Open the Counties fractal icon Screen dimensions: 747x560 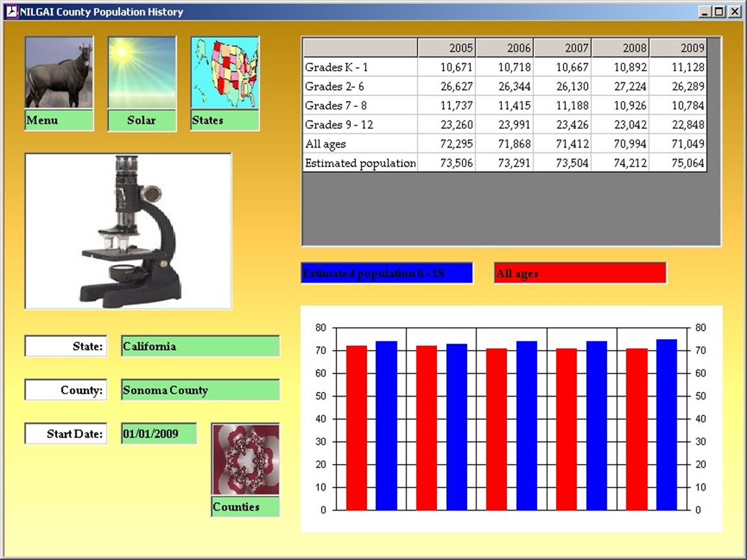click(245, 460)
